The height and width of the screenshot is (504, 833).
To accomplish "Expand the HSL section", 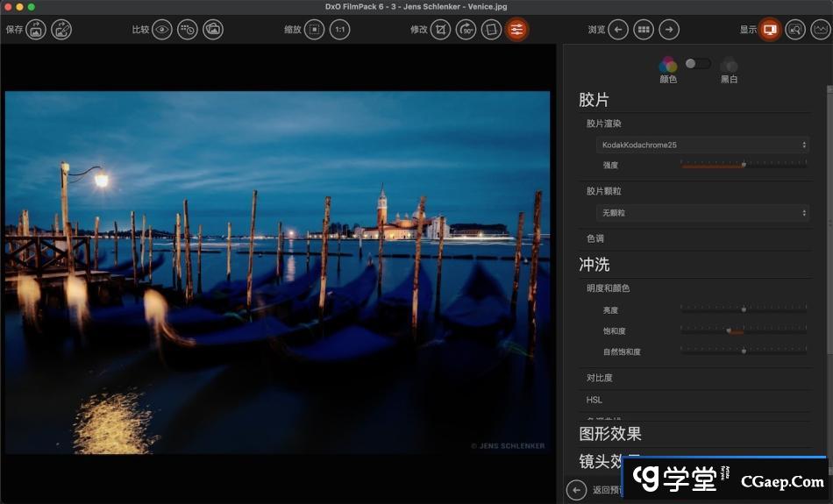I will tap(594, 400).
